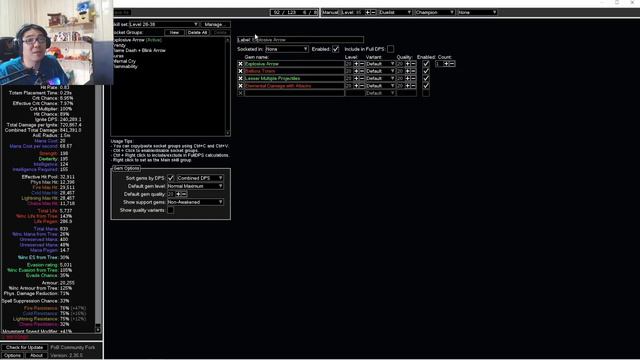This screenshot has width=640, height=360.
Task: Open Variant dropdown for Lesser Multiple Projectiles
Action: (x=380, y=78)
